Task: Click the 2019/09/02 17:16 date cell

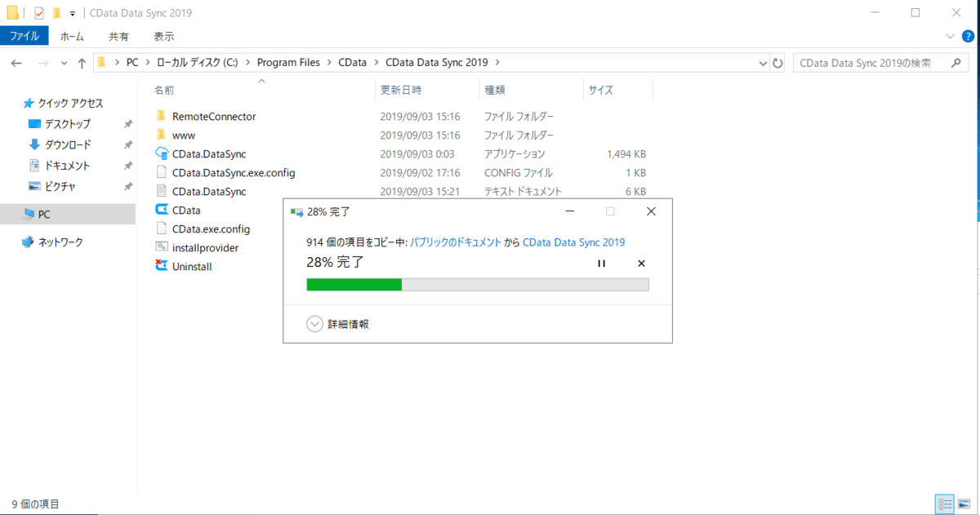Action: pos(420,172)
